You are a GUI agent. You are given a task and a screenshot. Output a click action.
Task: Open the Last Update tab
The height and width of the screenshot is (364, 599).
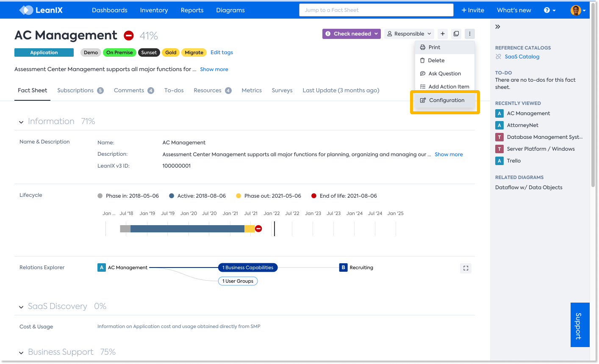point(341,91)
